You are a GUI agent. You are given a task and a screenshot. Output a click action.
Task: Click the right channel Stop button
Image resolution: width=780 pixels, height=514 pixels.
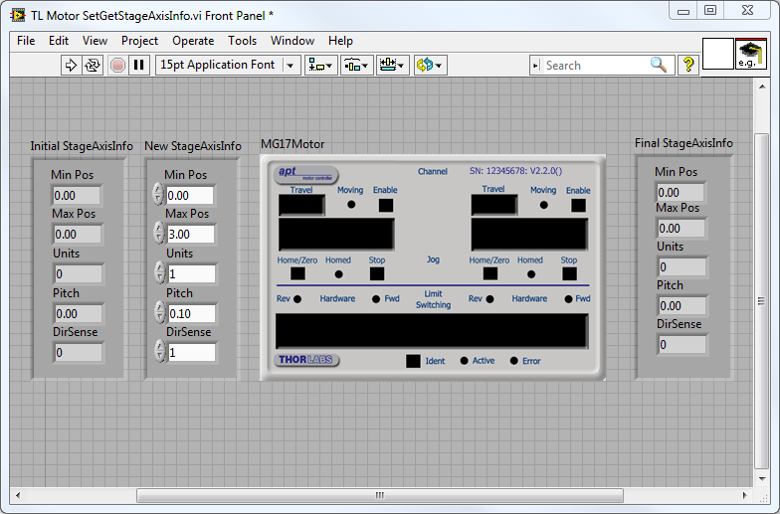pos(569,273)
